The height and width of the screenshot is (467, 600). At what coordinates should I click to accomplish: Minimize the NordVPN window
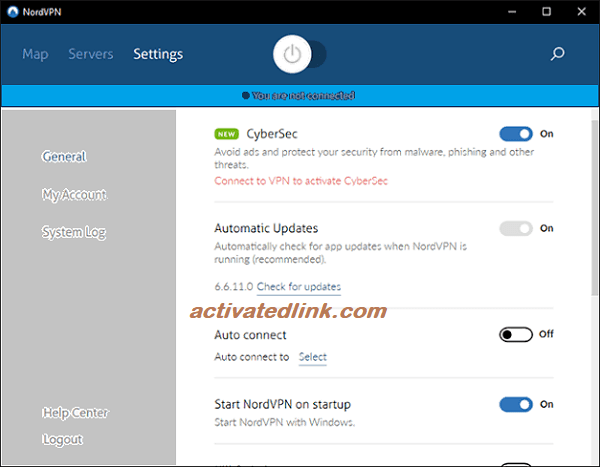pyautogui.click(x=512, y=12)
